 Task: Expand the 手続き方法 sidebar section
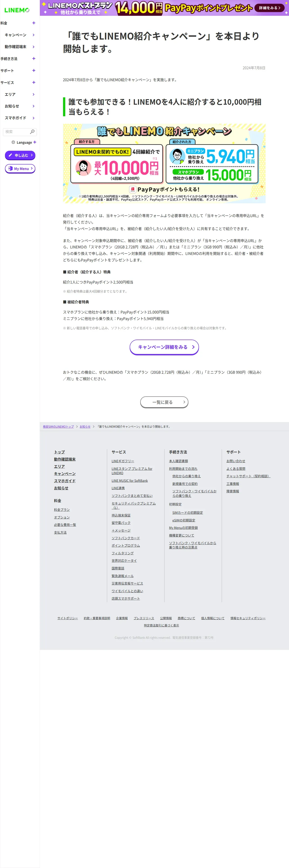(x=18, y=59)
